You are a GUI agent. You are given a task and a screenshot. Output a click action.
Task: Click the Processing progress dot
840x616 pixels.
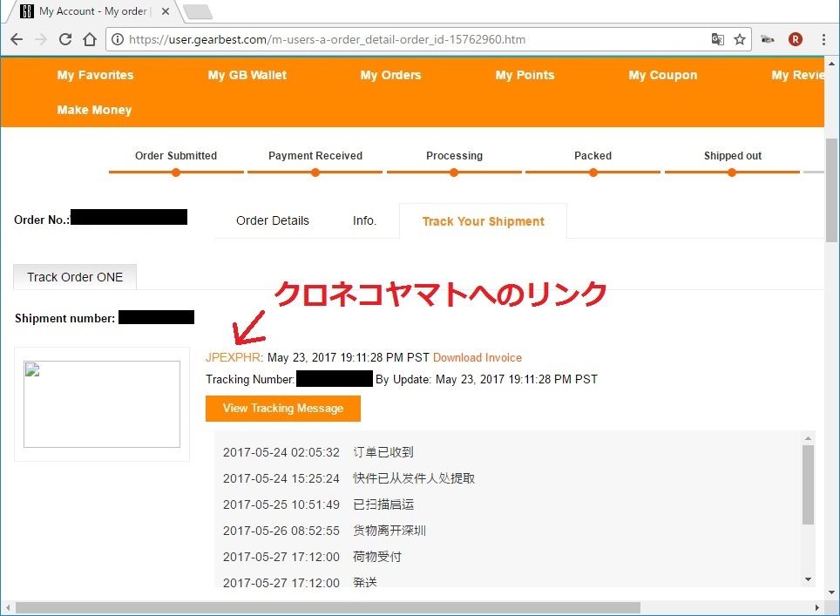454,173
